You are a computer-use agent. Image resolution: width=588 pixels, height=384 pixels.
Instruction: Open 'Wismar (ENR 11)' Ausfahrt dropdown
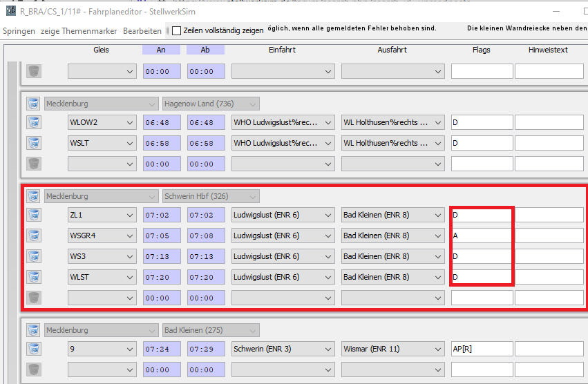(393, 349)
